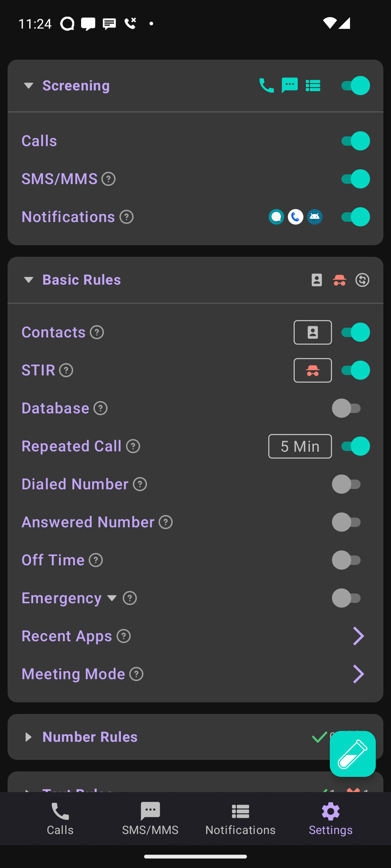Go to the Calls tab
The image size is (391, 868).
tap(60, 819)
